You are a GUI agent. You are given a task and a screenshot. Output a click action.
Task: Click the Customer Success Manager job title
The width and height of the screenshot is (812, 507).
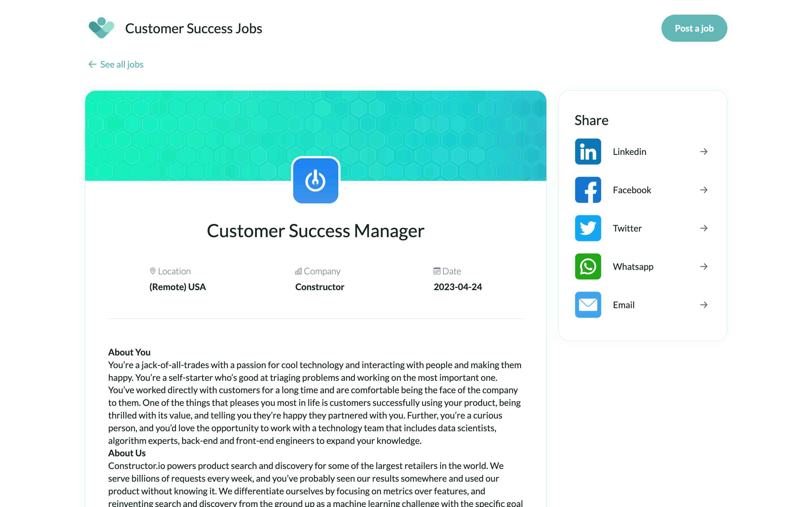[315, 231]
